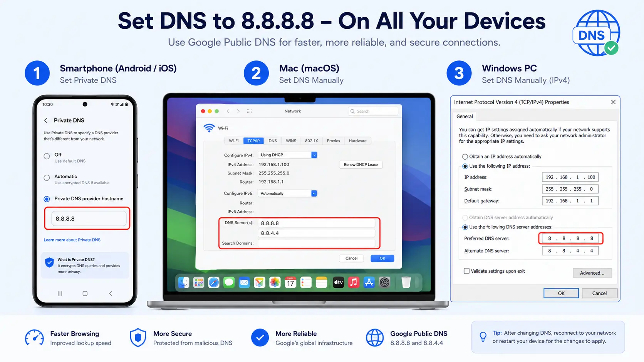The image size is (644, 362).
Task: Open the Mail app in the dock
Action: 244,283
